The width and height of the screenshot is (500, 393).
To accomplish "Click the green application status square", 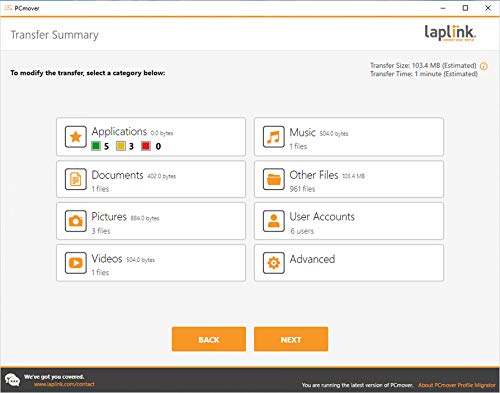I will pyautogui.click(x=96, y=146).
